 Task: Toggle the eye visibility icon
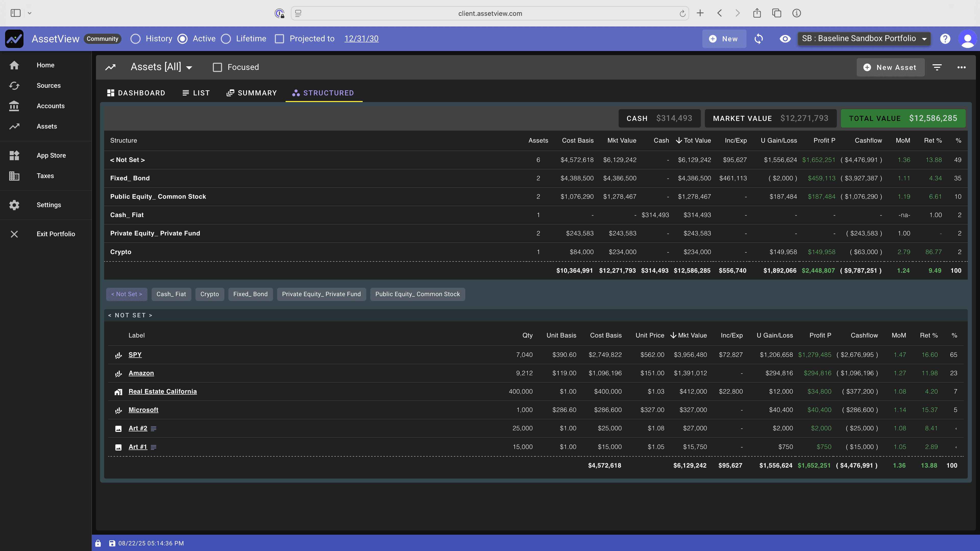coord(785,39)
